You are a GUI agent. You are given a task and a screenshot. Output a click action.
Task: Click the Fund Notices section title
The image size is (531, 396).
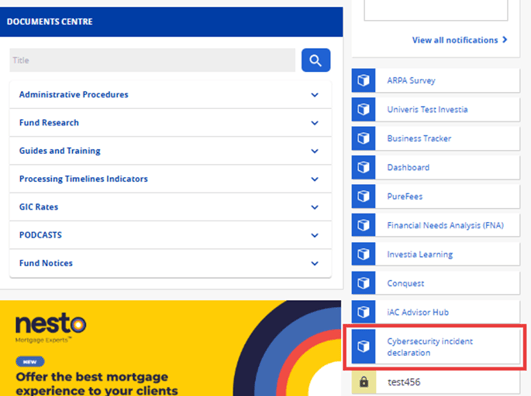click(46, 263)
